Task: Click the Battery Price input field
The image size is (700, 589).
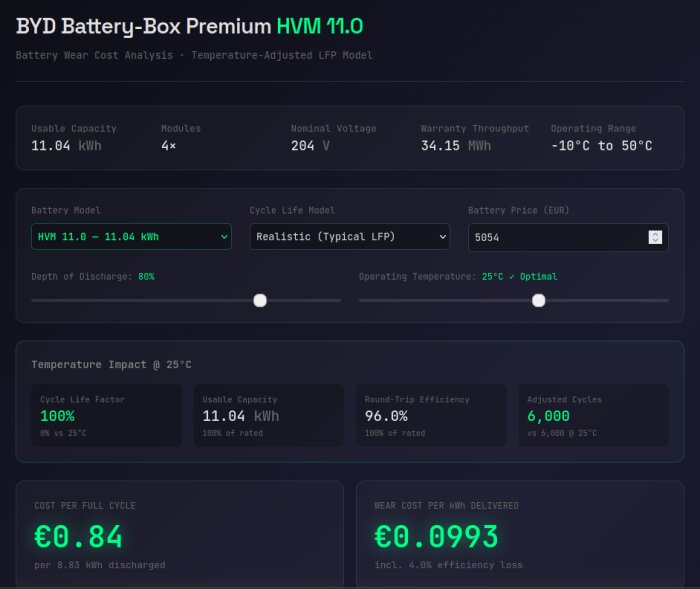Action: [568, 237]
